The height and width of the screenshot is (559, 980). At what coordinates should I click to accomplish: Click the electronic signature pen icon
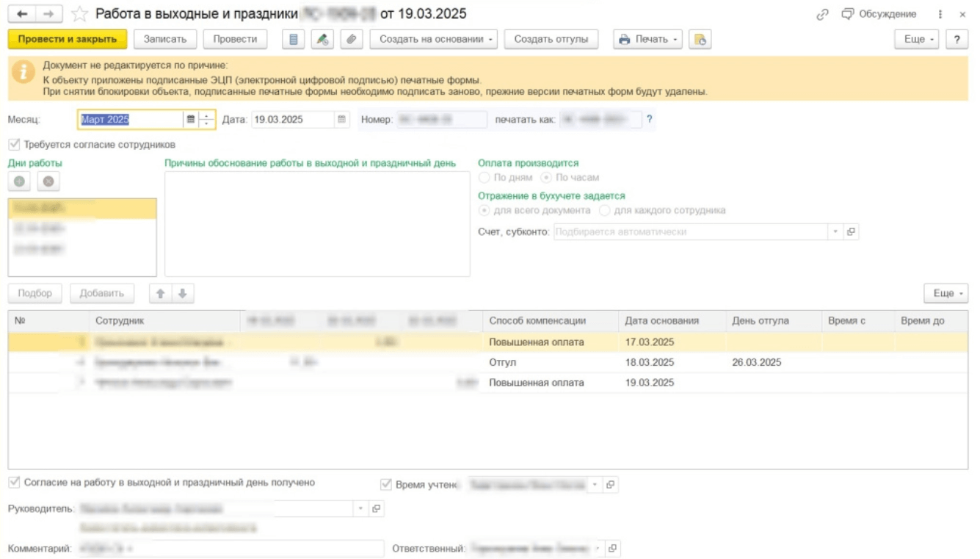[x=322, y=40]
